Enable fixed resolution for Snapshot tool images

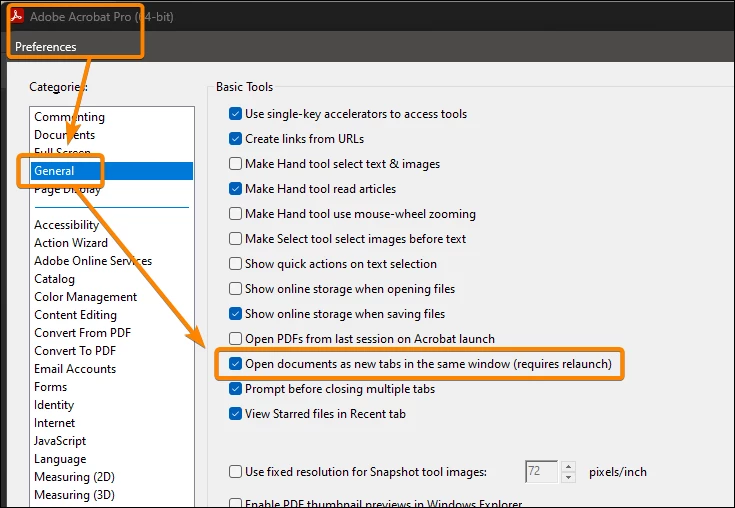(x=235, y=471)
